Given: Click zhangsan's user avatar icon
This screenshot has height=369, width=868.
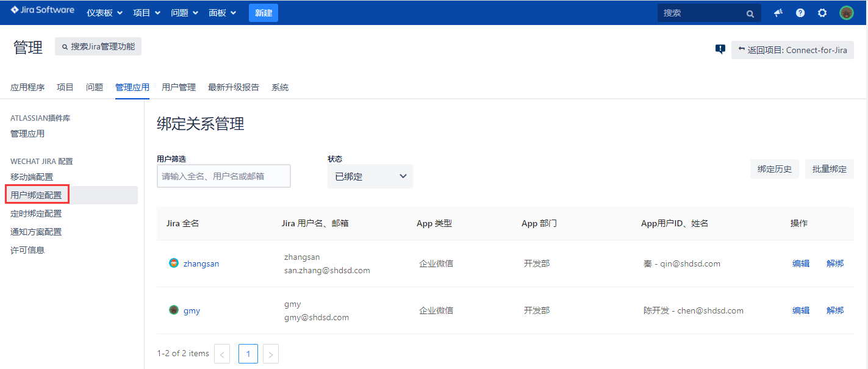Looking at the screenshot, I should point(174,263).
